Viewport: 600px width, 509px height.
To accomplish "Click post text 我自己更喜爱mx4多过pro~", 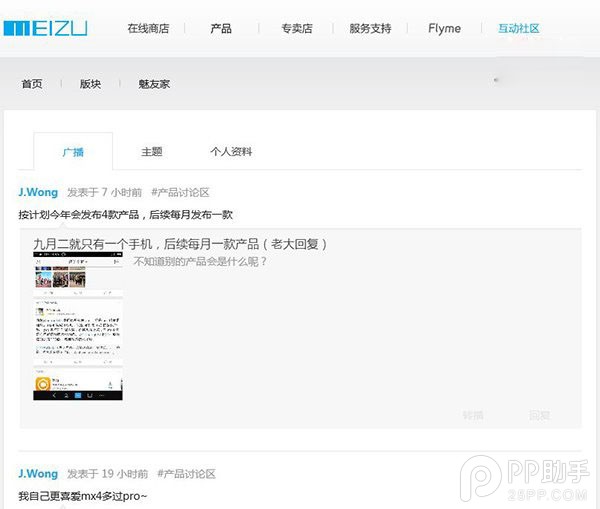I will tap(83, 496).
